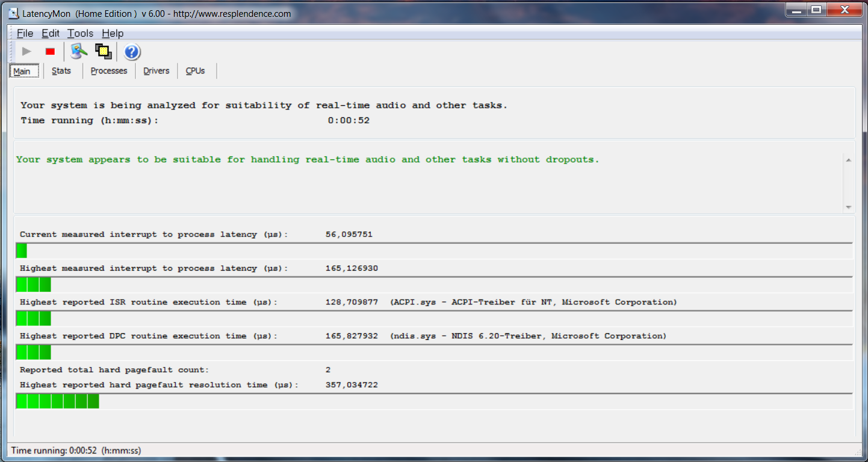868x462 pixels.
Task: Click the LatencyMon title bar app icon
Action: (13, 13)
